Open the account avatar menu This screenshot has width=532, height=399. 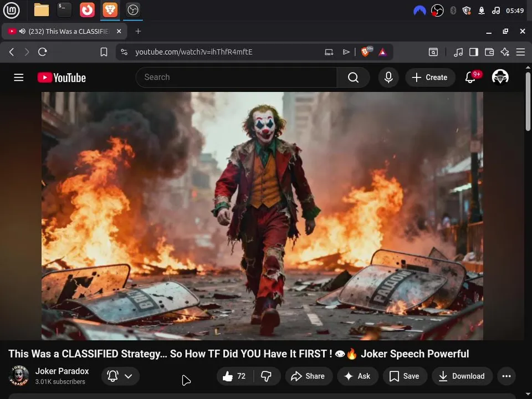pos(500,77)
